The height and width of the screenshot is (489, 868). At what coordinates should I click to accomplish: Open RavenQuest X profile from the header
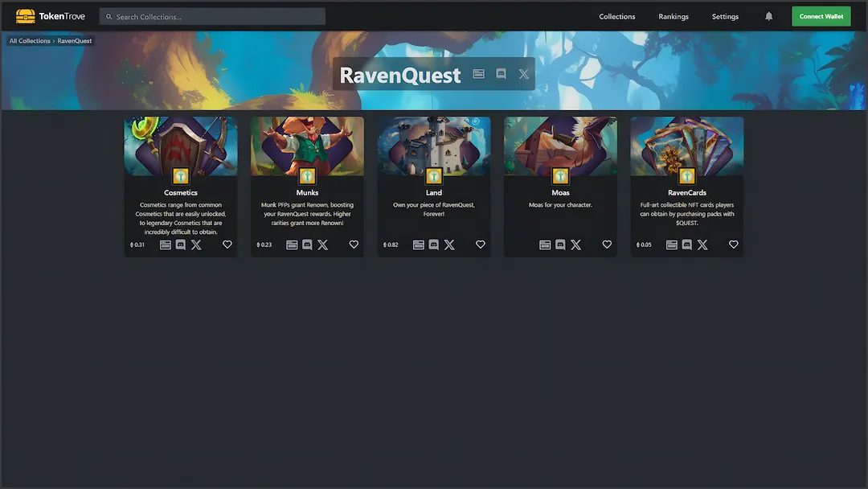523,73
